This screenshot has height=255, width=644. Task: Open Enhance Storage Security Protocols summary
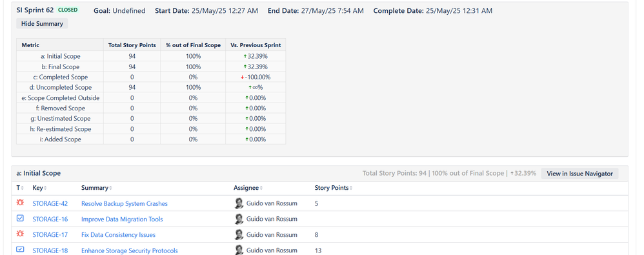click(x=129, y=250)
